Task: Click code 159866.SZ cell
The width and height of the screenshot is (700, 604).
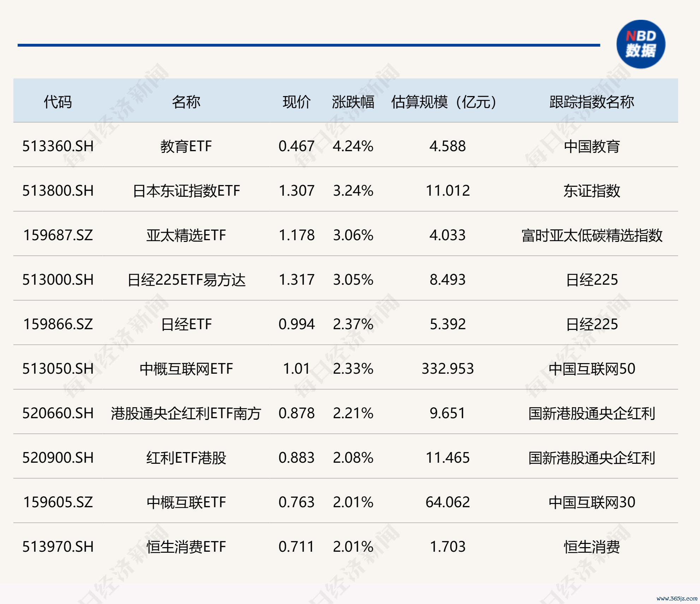Action: click(58, 324)
